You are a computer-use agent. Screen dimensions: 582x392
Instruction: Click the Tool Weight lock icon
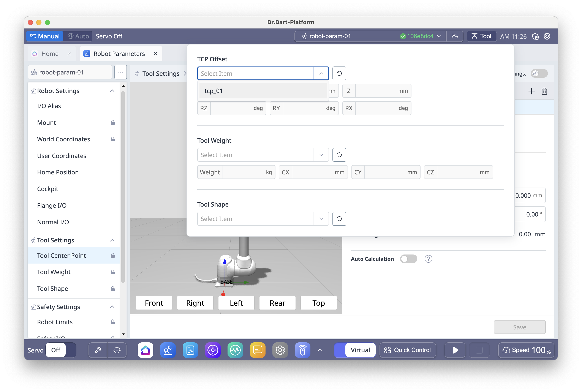pyautogui.click(x=112, y=272)
